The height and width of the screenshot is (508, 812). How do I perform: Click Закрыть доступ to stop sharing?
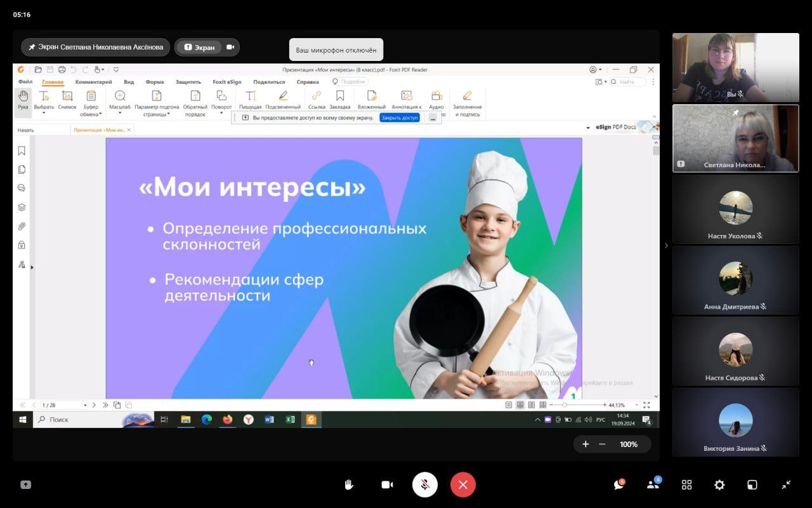click(400, 117)
